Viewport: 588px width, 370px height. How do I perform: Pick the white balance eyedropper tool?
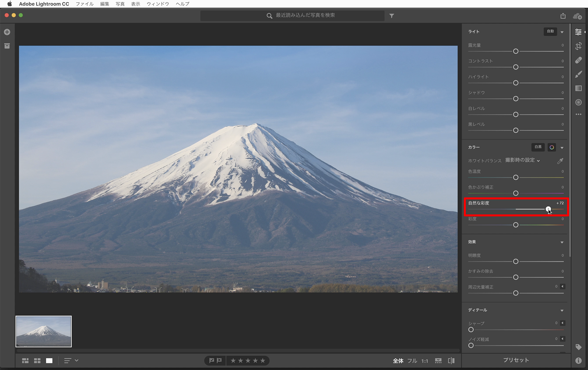[560, 160]
